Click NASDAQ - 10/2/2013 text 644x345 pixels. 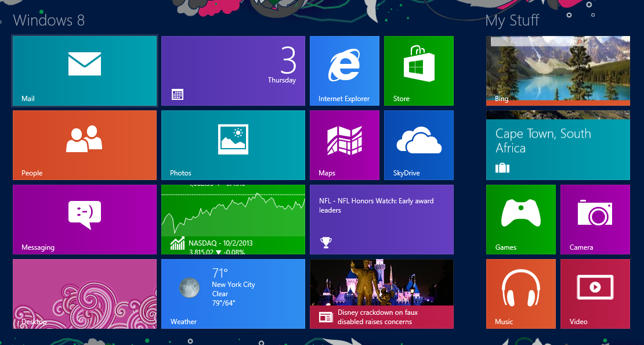[220, 243]
